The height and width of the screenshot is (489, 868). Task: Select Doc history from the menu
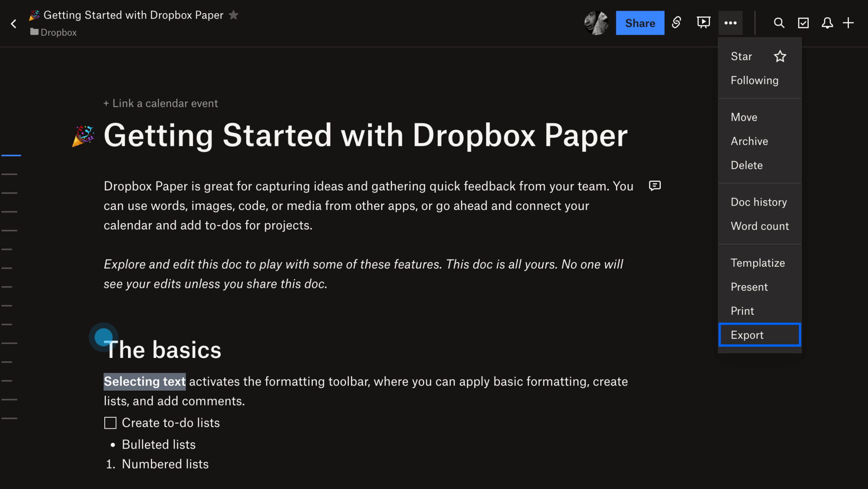pos(759,202)
